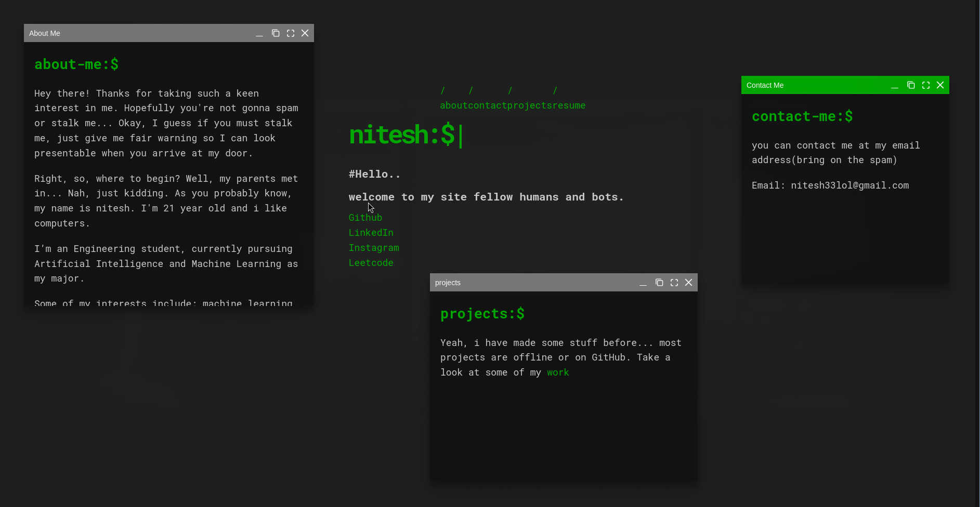The height and width of the screenshot is (507, 980).
Task: Restore down the About Me window
Action: [276, 33]
